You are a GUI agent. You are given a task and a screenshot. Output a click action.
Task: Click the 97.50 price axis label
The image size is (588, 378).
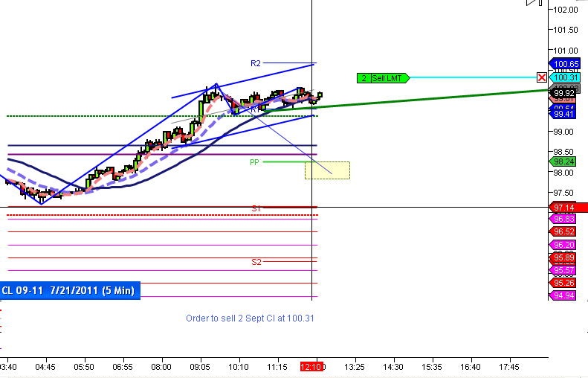(563, 193)
